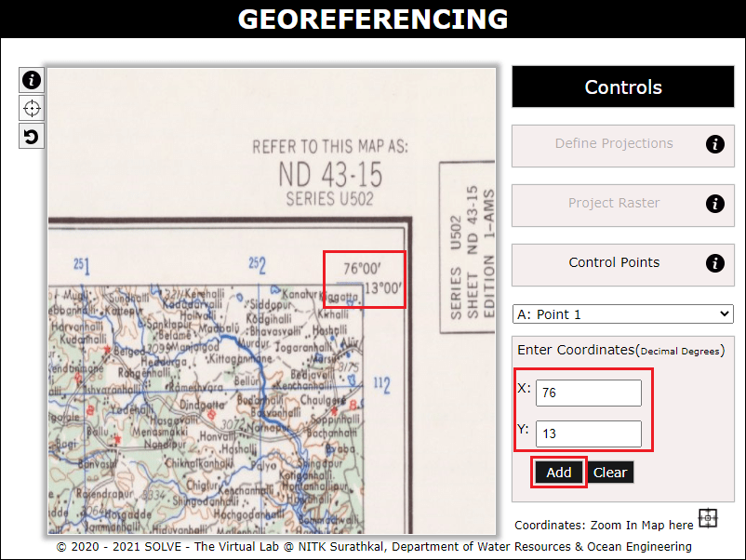Open info for Project Raster
This screenshot has height=560, width=746.
pyautogui.click(x=714, y=204)
